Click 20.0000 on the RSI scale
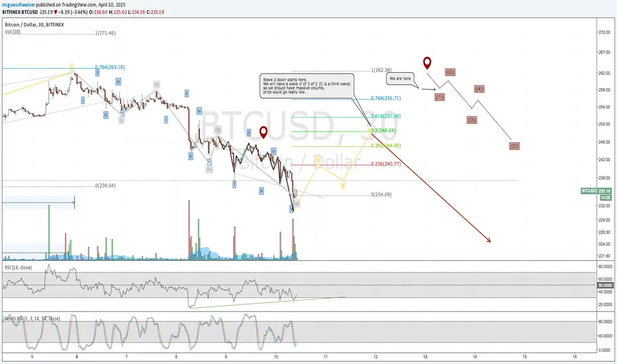Viewport: 617px width, 364px height. tap(605, 304)
